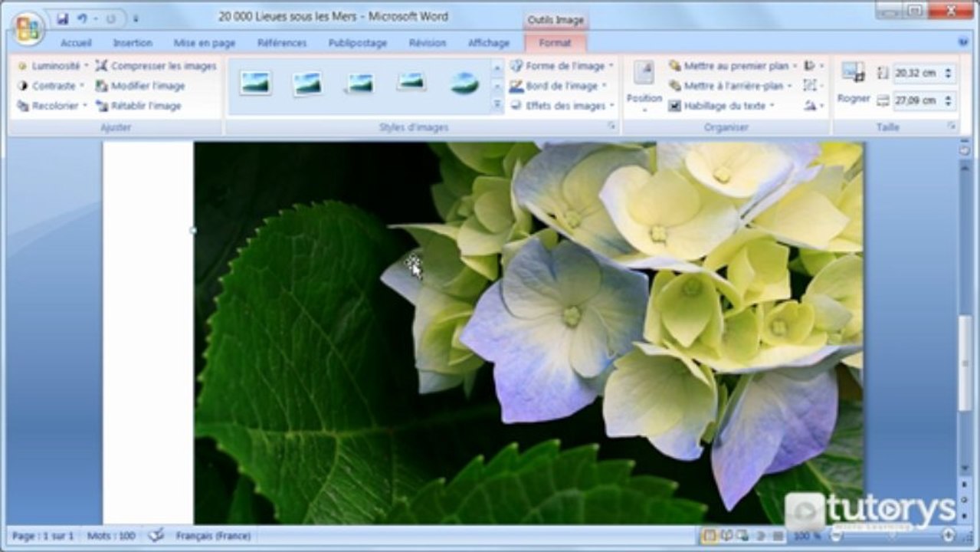Switch to Full Screen Reading view
Image resolution: width=980 pixels, height=552 pixels.
pos(726,535)
